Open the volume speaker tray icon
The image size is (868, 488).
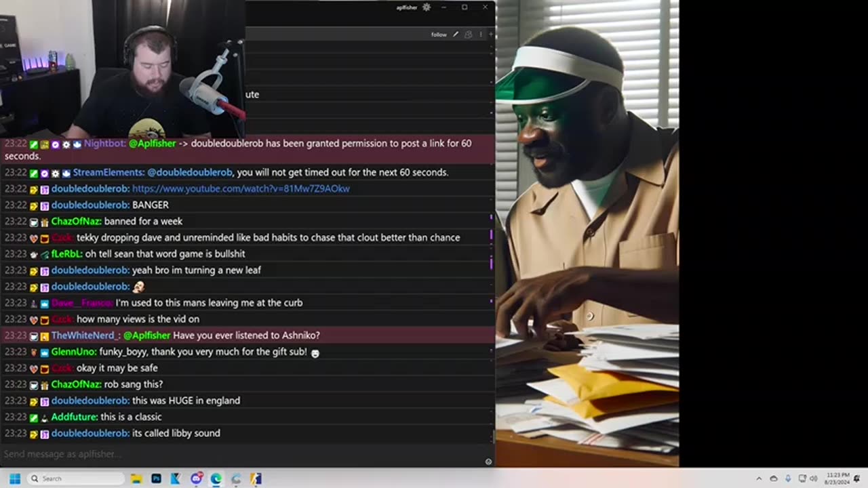(813, 479)
